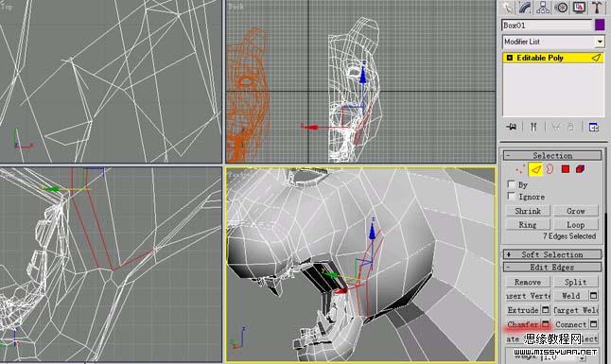Expand the Editable Poly sub-object tree box
This screenshot has width=611, height=364.
pos(509,58)
